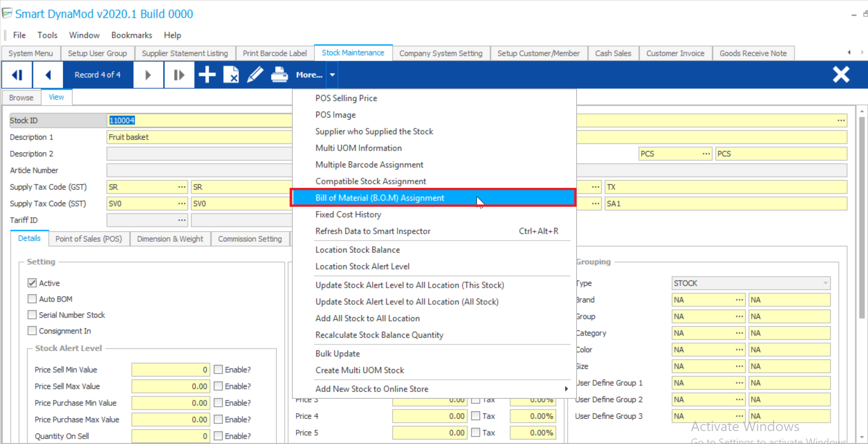This screenshot has width=868, height=444.
Task: Go to the first record
Action: [x=17, y=75]
